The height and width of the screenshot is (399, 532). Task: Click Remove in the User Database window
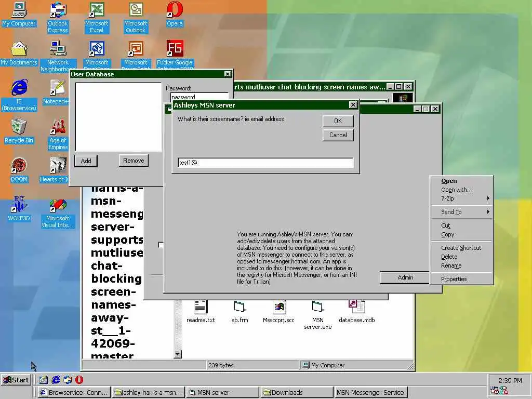point(134,161)
